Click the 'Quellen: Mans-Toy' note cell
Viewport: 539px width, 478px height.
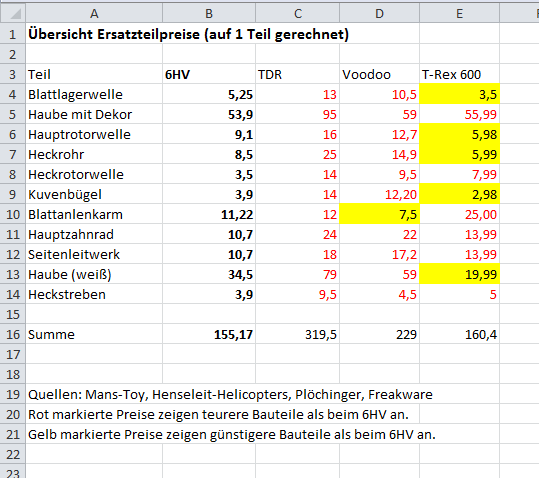coord(230,394)
